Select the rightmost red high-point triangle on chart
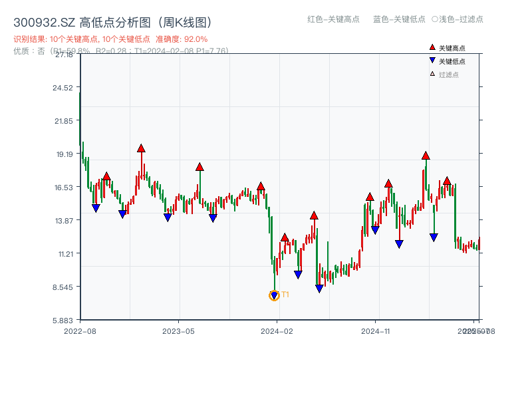532x399 pixels. point(447,181)
